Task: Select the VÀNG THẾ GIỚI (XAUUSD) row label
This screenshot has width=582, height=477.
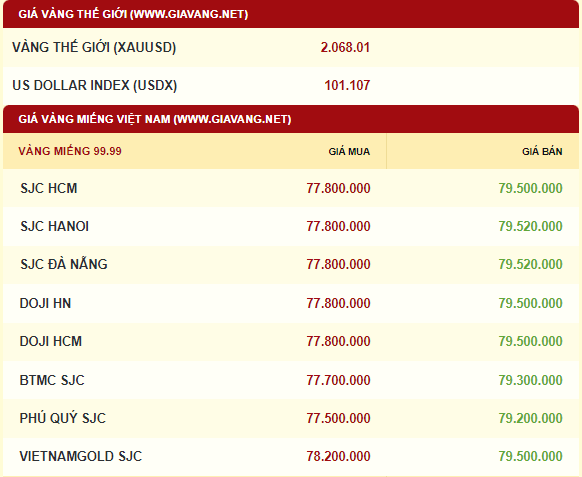Action: (94, 48)
